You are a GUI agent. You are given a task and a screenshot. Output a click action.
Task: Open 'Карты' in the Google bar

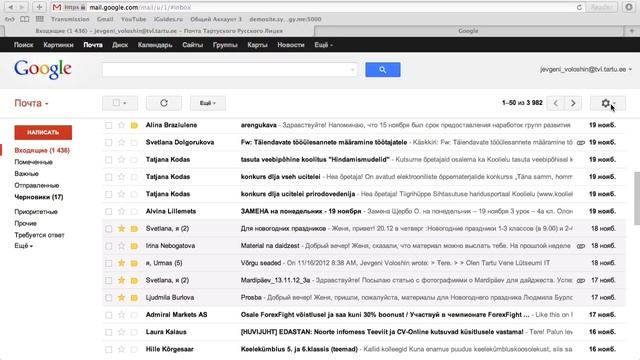[x=257, y=45]
